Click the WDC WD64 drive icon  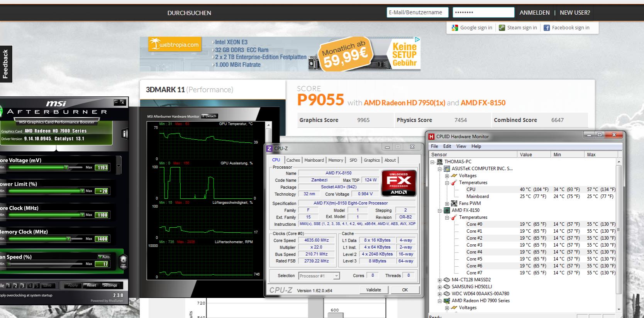447,294
